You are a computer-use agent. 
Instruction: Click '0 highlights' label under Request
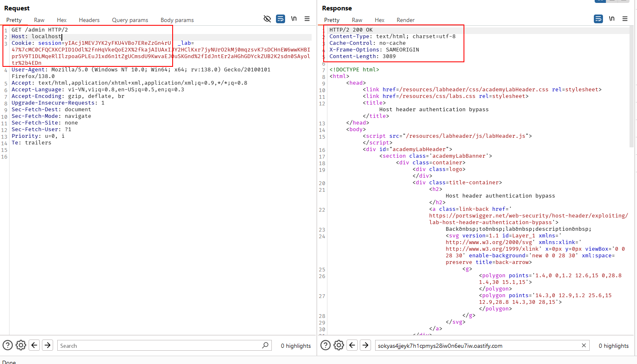(x=296, y=346)
